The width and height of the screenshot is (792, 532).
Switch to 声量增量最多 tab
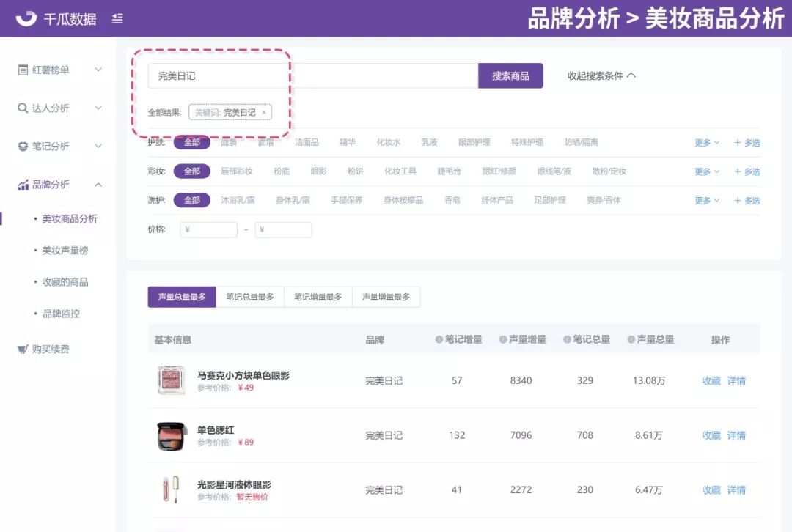386,297
